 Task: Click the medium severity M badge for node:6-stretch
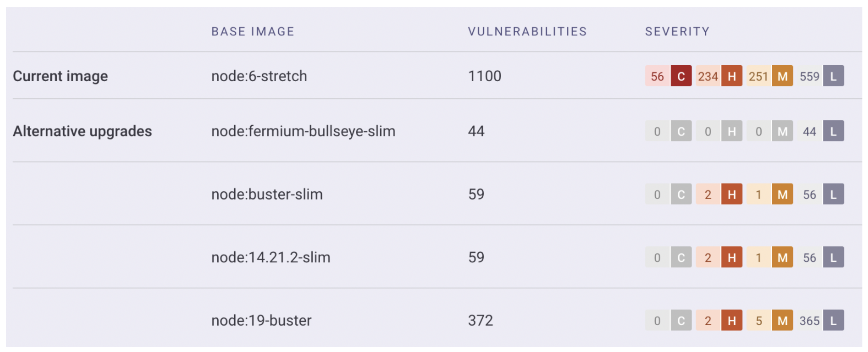point(782,76)
